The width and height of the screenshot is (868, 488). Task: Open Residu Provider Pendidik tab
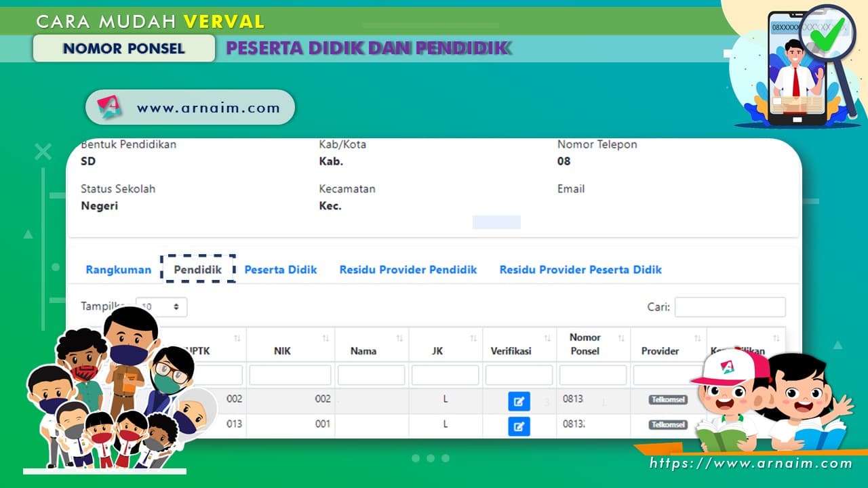(x=408, y=270)
